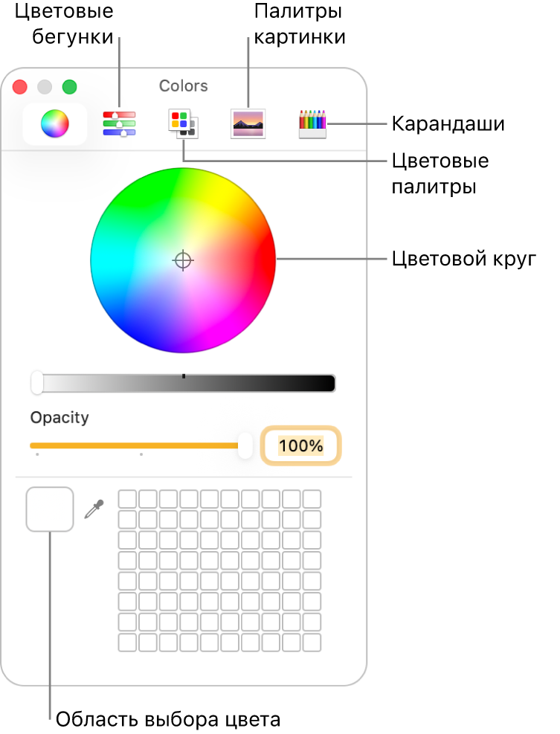Screen dimensions: 560x734
Task: Select the last swatch in the bottom row
Action: (x=312, y=643)
